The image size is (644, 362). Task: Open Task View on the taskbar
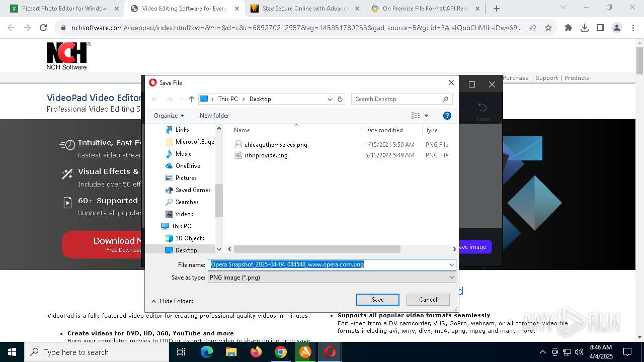[181, 352]
